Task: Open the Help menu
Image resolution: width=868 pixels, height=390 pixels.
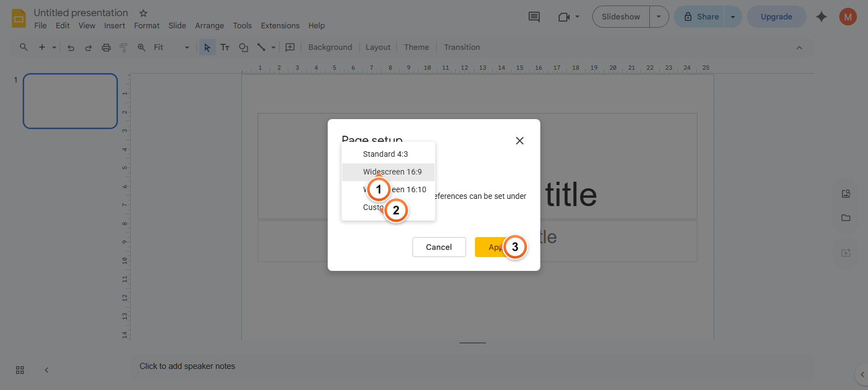Action: [317, 25]
